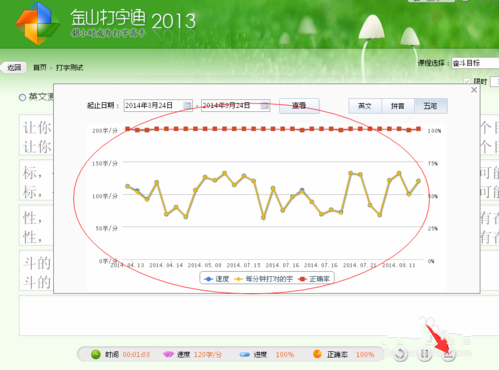Viewport: 499px width, 370px height.
Task: Click the orange accuracy pie icon
Action: pos(317,354)
